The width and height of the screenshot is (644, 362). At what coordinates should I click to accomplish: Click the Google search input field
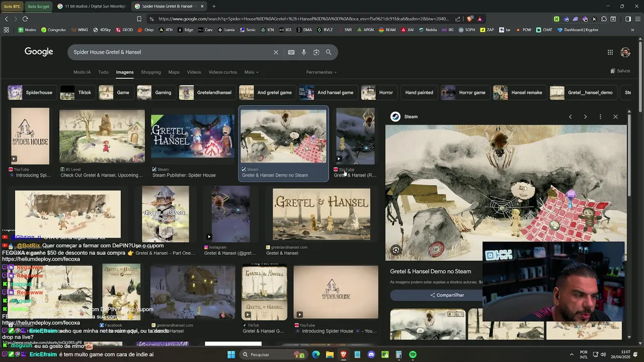(171, 52)
